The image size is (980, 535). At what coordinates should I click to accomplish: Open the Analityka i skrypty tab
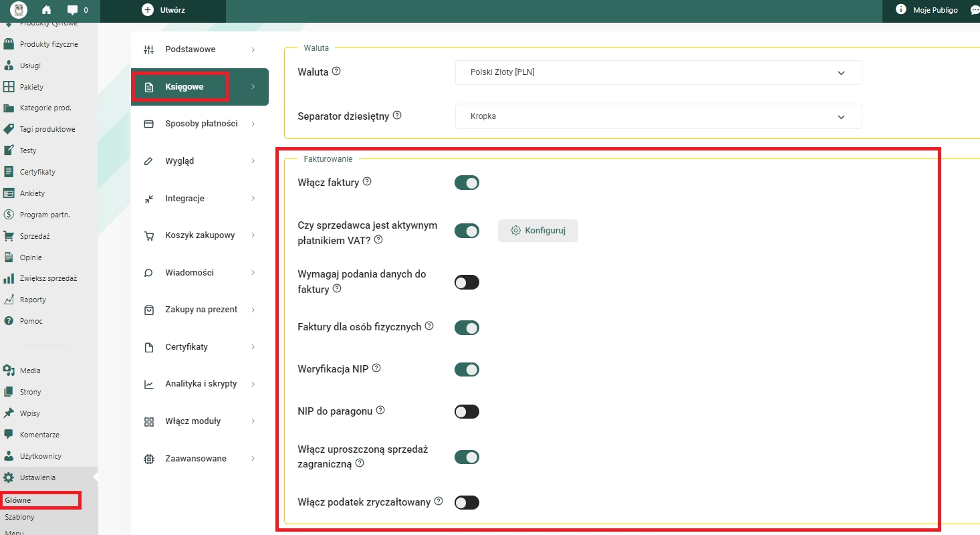200,384
